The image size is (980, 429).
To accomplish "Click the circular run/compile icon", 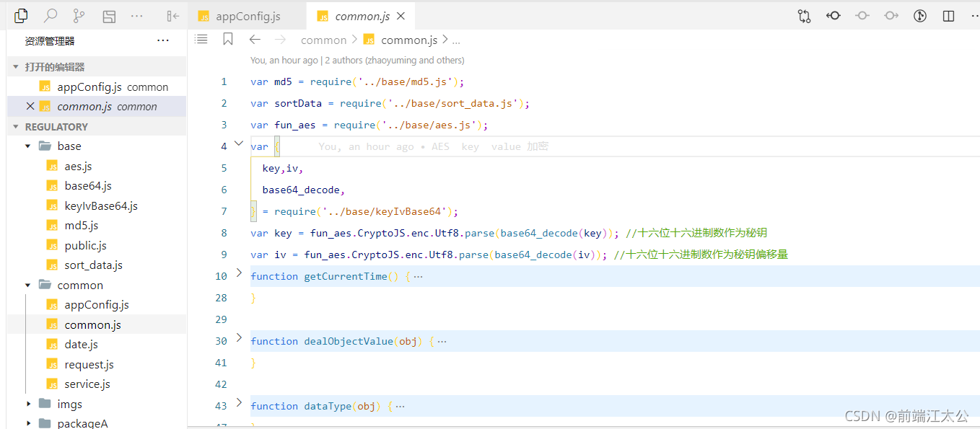I will pos(920,16).
